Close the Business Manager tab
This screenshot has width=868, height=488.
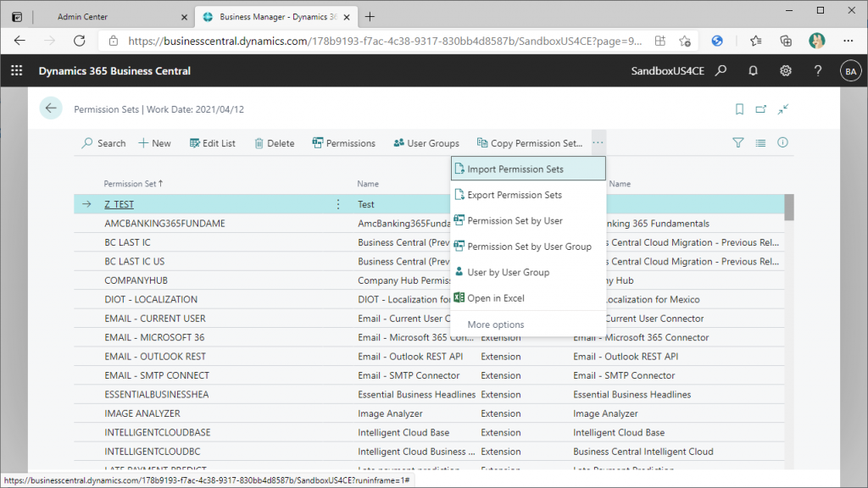click(347, 17)
